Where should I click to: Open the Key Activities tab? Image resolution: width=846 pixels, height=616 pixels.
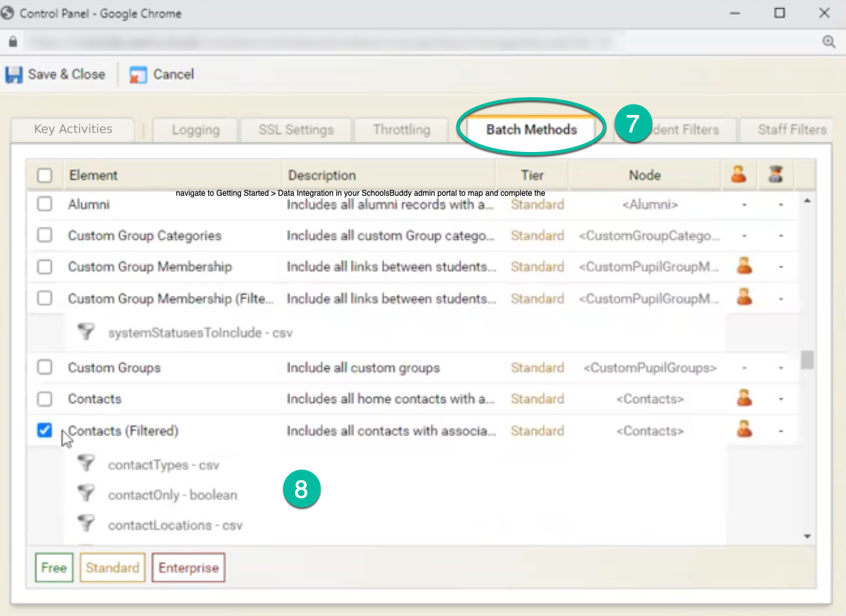tap(73, 129)
